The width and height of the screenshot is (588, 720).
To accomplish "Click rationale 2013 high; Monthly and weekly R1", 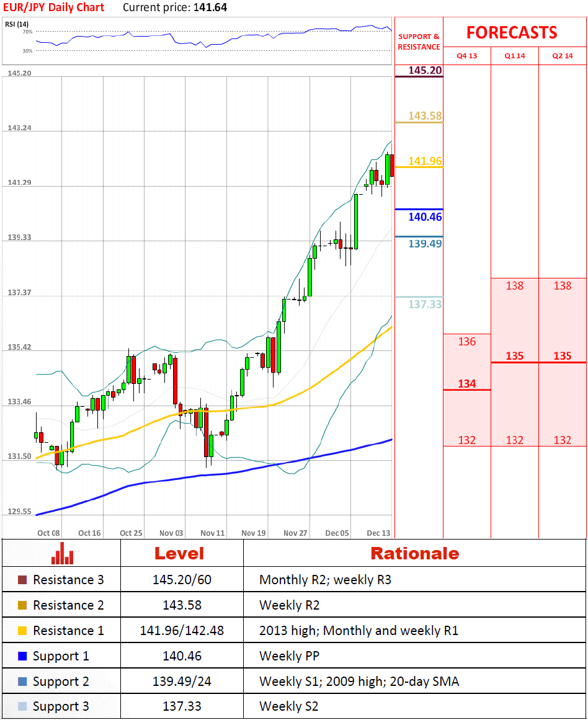I will [x=359, y=631].
